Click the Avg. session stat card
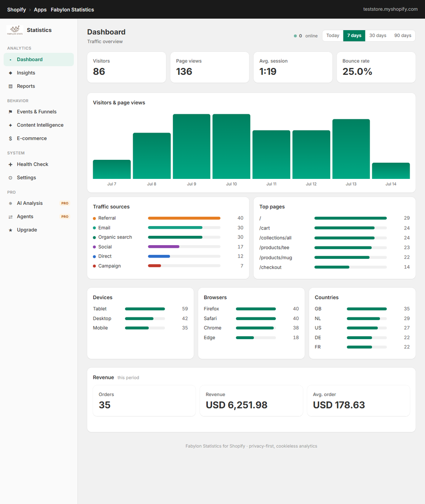 coord(293,68)
